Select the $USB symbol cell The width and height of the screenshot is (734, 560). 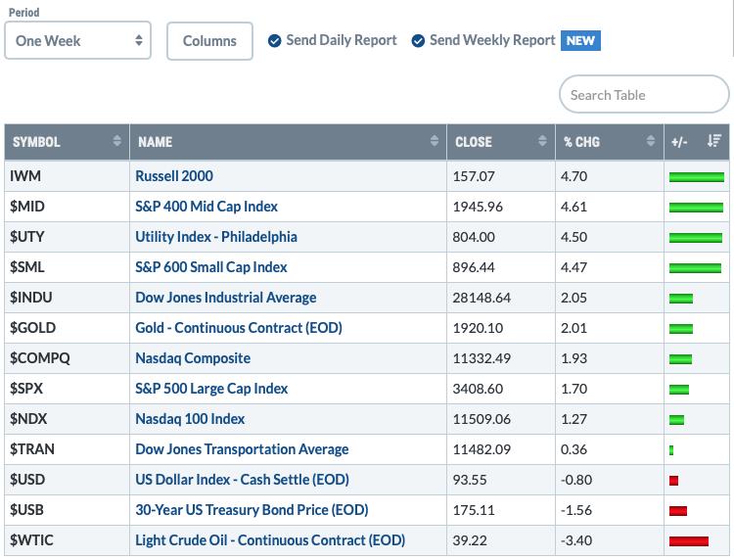coord(67,510)
